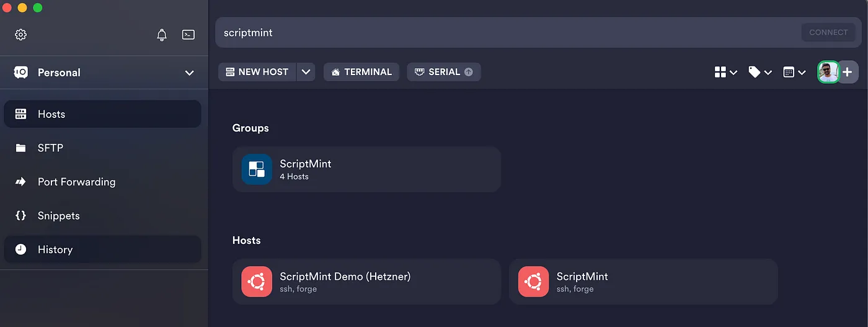Expand the Personal vault dropdown
Viewport: 868px width, 327px height.
190,73
